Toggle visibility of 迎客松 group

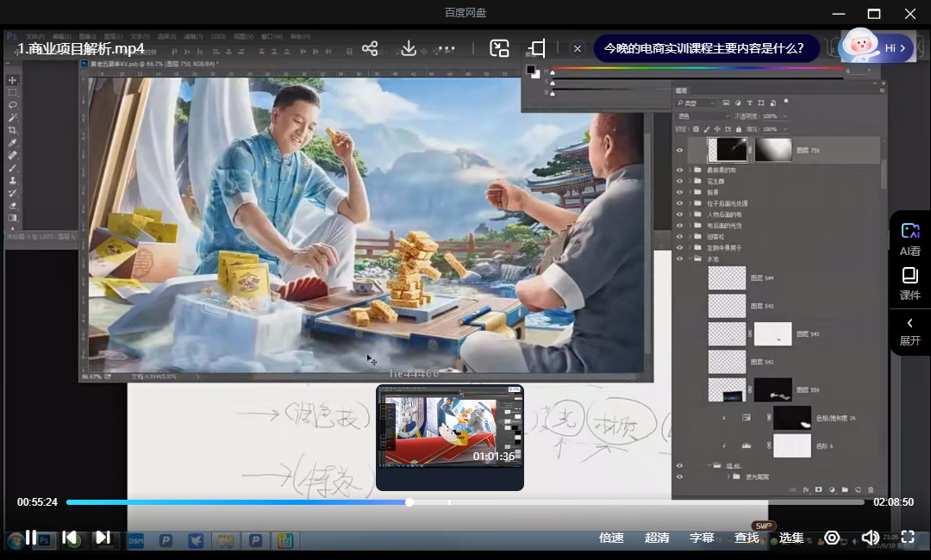[680, 237]
